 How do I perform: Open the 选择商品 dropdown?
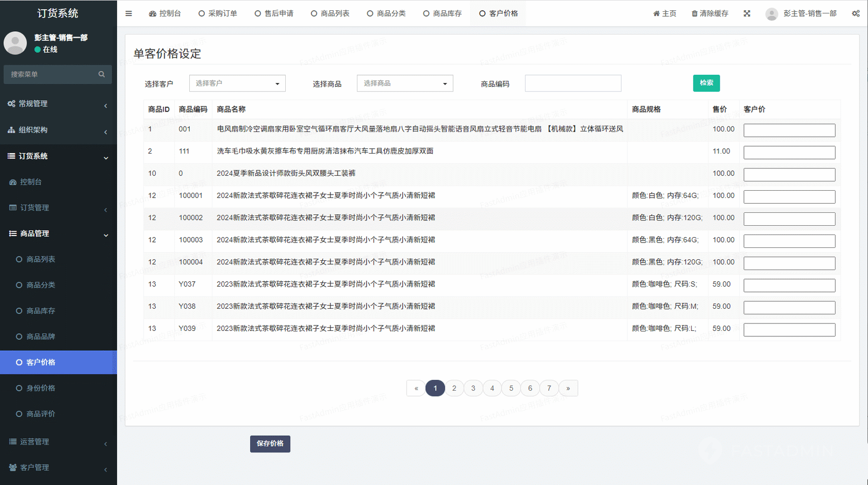405,84
